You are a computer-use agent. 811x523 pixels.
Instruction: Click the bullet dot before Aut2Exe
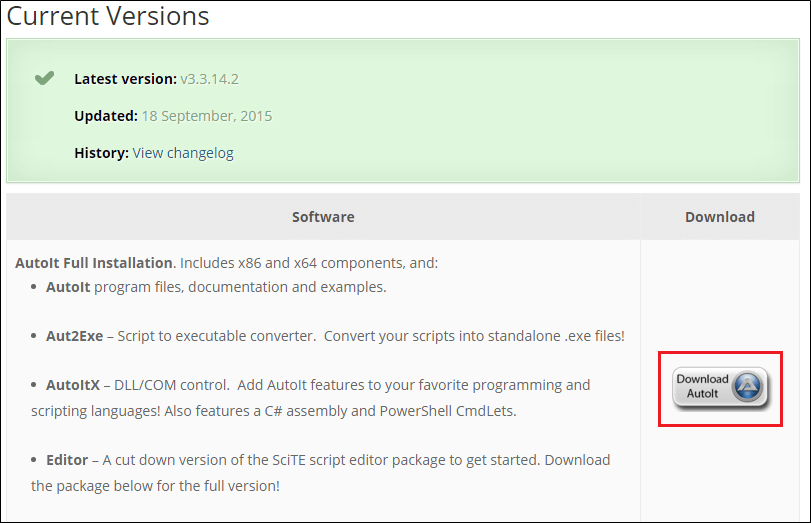point(35,337)
